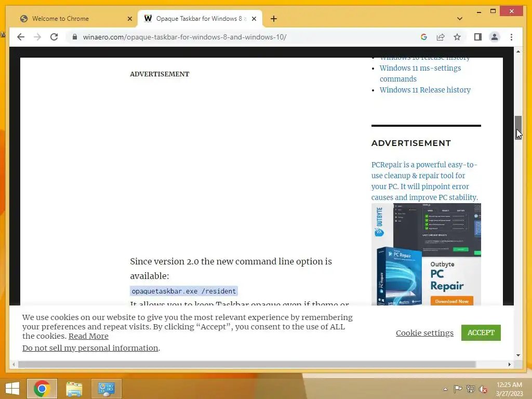Click the scroll up arrow
The image size is (532, 399).
coord(518,51)
